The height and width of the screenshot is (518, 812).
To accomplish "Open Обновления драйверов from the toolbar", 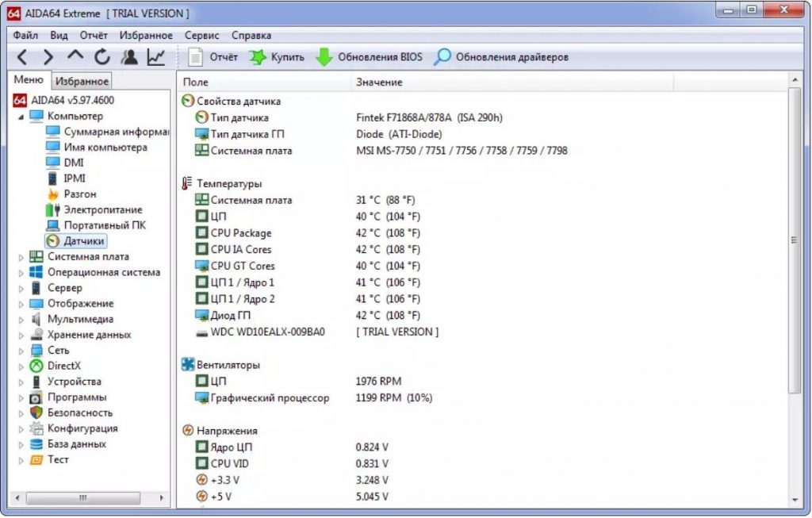I will 501,57.
